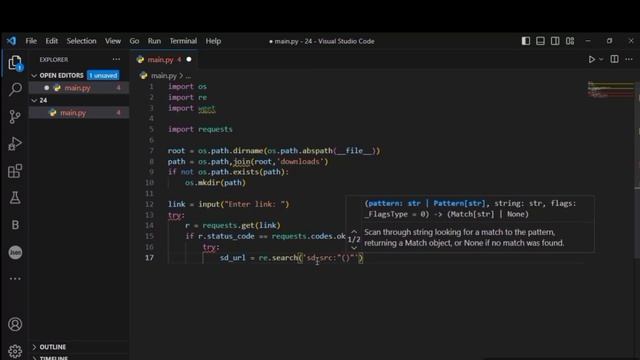Open the Testing flask view
This screenshot has height=360, width=640.
click(15, 198)
